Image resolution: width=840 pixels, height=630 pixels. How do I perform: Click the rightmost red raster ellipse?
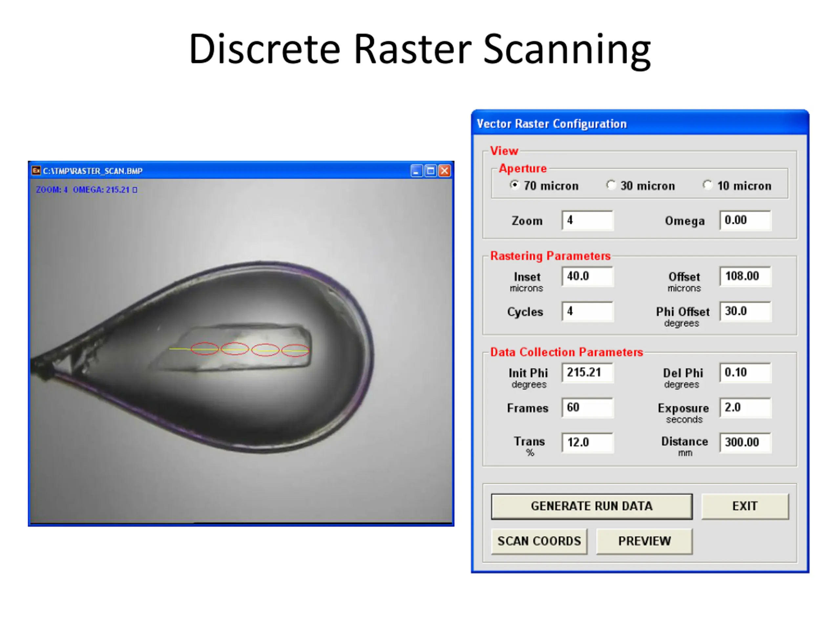295,350
